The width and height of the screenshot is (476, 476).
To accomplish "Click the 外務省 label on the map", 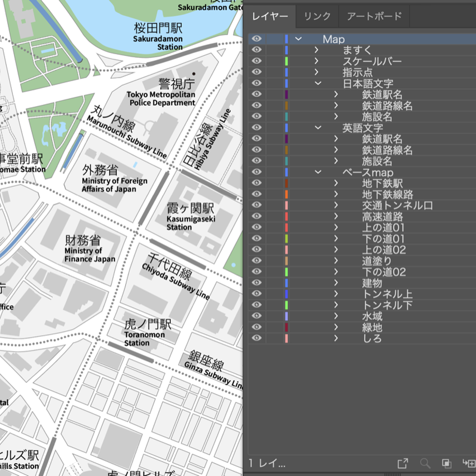I will [x=100, y=170].
